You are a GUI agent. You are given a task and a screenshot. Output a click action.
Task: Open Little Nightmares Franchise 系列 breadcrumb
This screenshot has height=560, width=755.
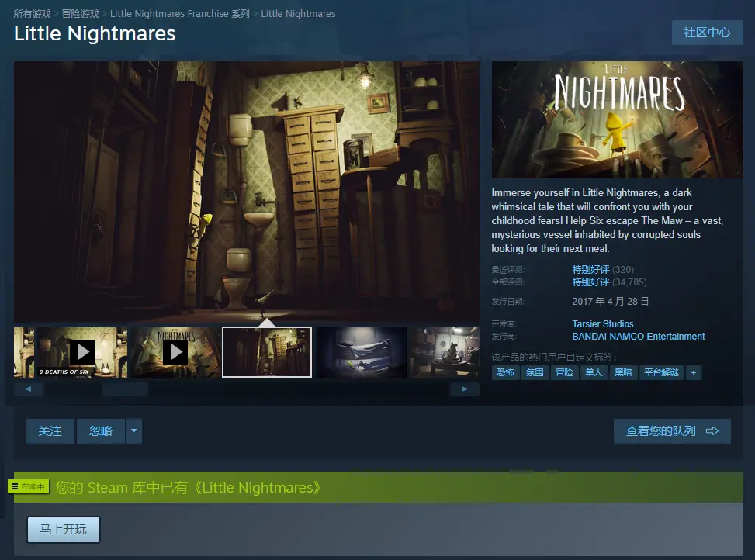(179, 13)
